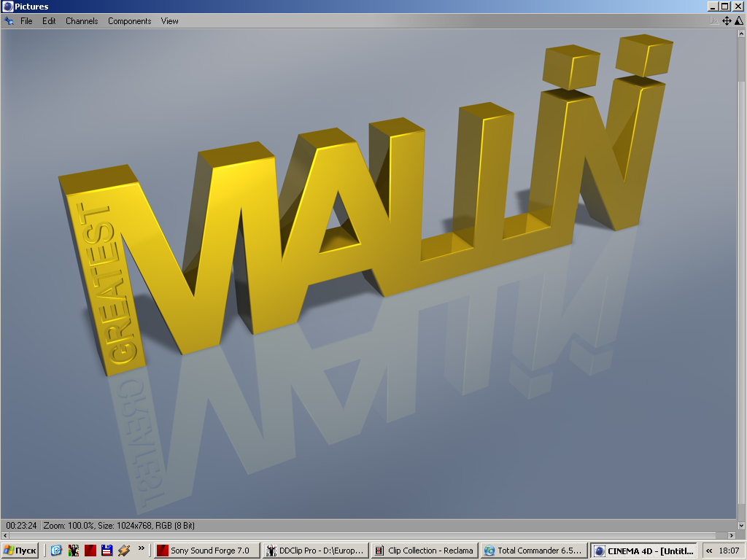Image resolution: width=747 pixels, height=560 pixels.
Task: Click the 'Zoom: 100.0%, Size: 1024x768' status text
Action: 98,525
